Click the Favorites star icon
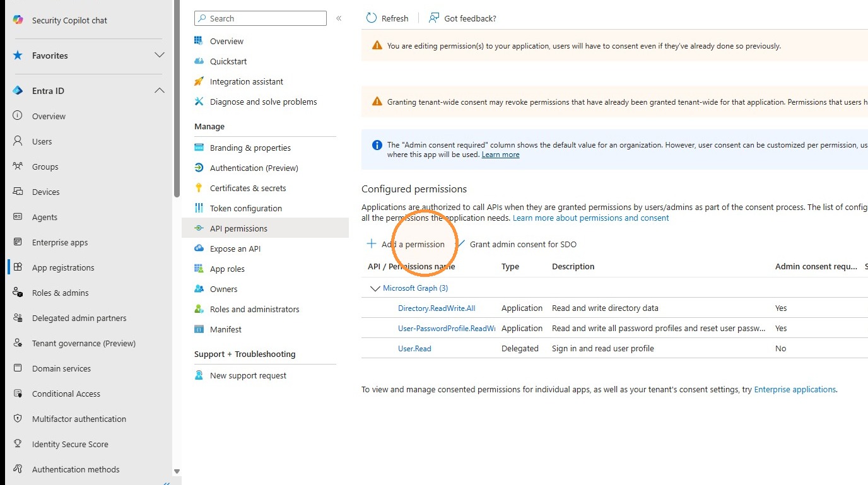The image size is (868, 485). pyautogui.click(x=18, y=56)
